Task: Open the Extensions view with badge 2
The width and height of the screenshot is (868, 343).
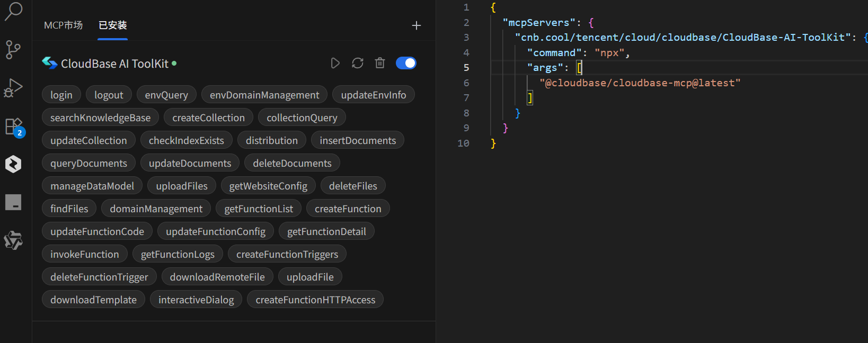Action: click(x=14, y=127)
